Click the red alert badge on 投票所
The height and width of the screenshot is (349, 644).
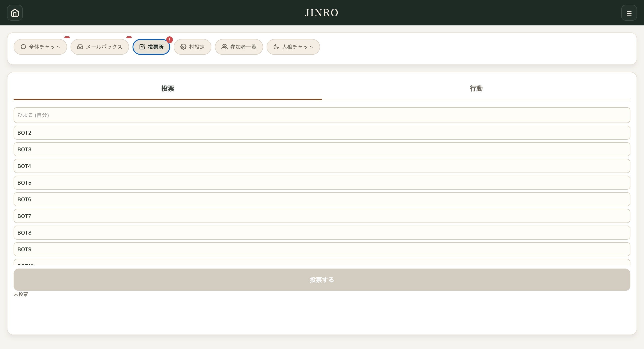click(170, 40)
